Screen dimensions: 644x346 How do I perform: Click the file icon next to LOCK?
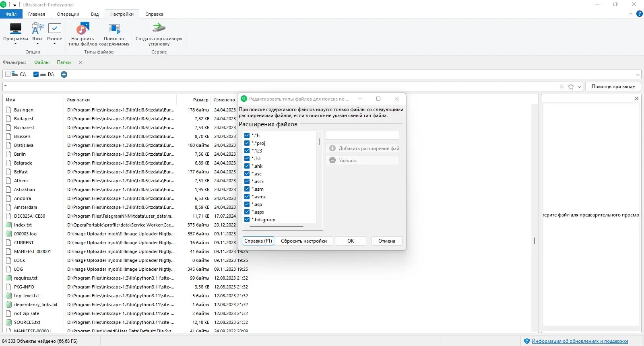pos(8,260)
